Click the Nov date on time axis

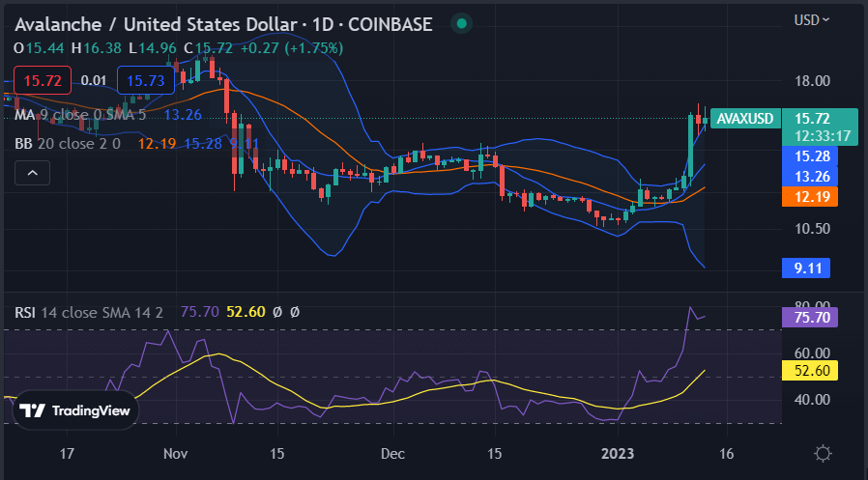coord(176,454)
